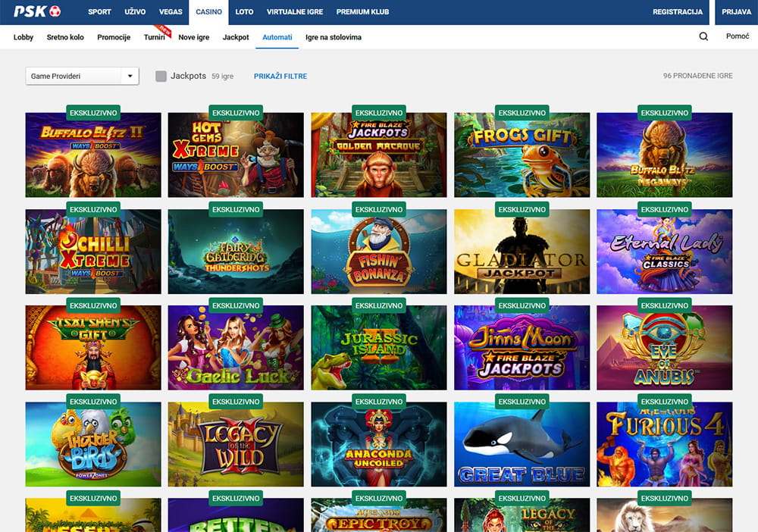Open the Gladiator Jackpot game
Image resolution: width=758 pixels, height=532 pixels.
[522, 252]
